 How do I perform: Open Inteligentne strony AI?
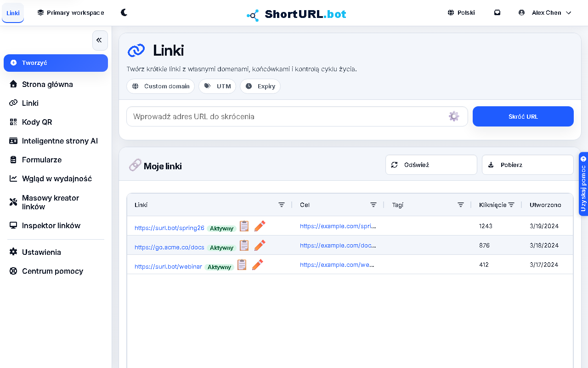(x=56, y=141)
